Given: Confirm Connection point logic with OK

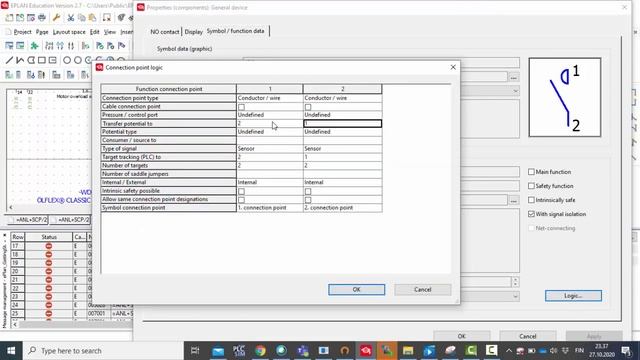Looking at the screenshot, I should [x=356, y=289].
